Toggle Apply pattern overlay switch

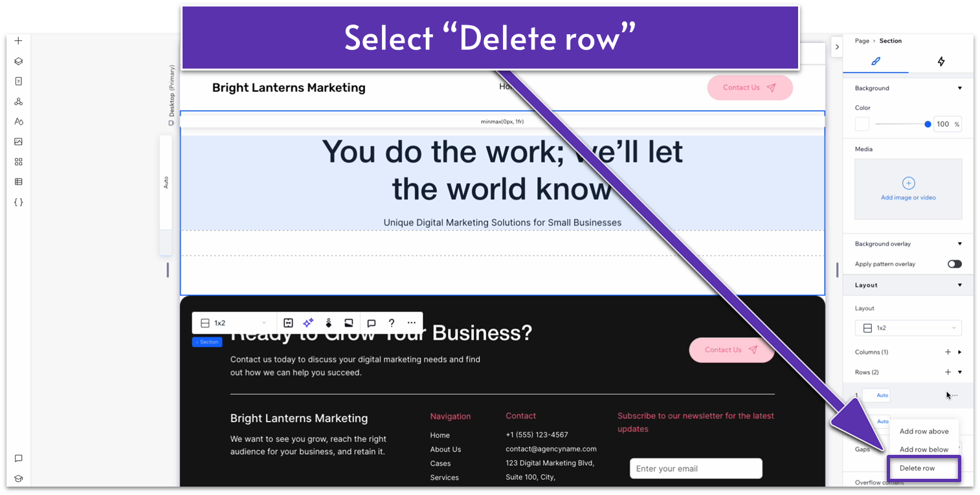coord(954,264)
